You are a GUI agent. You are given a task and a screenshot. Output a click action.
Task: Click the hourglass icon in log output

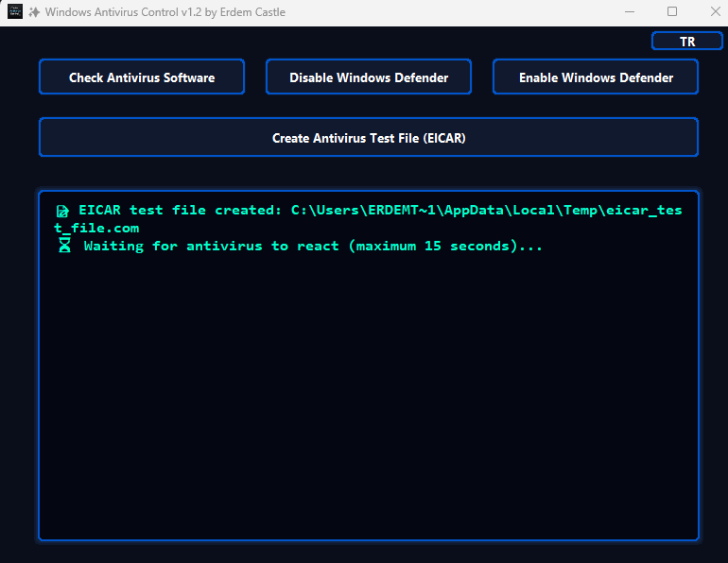pos(64,245)
